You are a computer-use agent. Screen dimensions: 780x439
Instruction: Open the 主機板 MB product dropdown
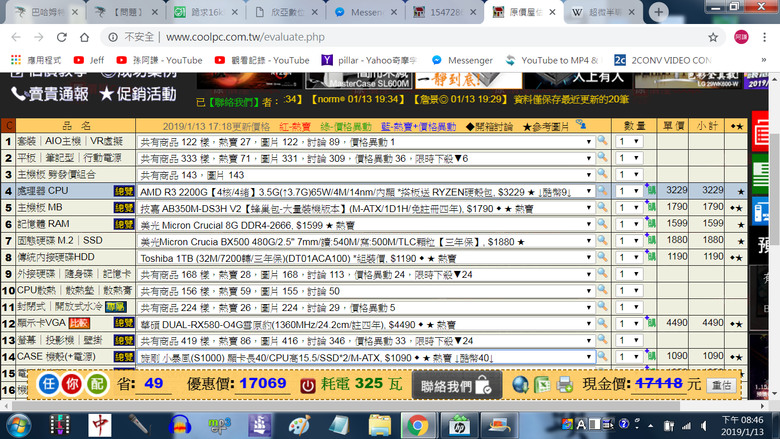366,208
